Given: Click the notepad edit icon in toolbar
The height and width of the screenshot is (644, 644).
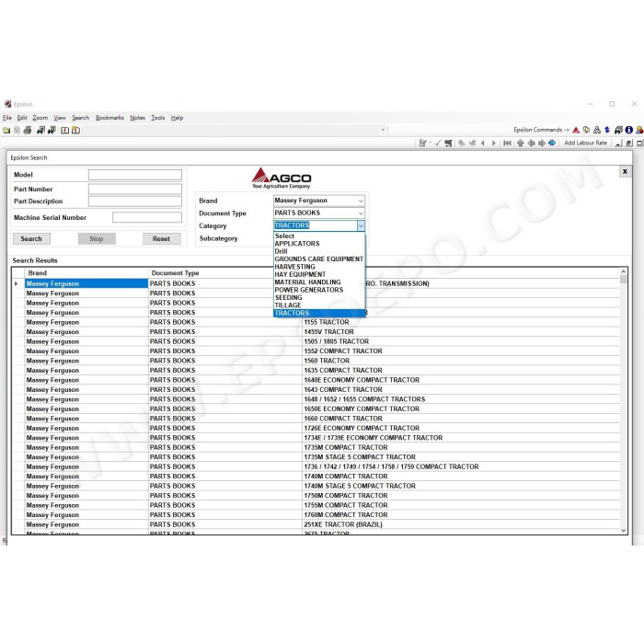Looking at the screenshot, I should [x=422, y=143].
